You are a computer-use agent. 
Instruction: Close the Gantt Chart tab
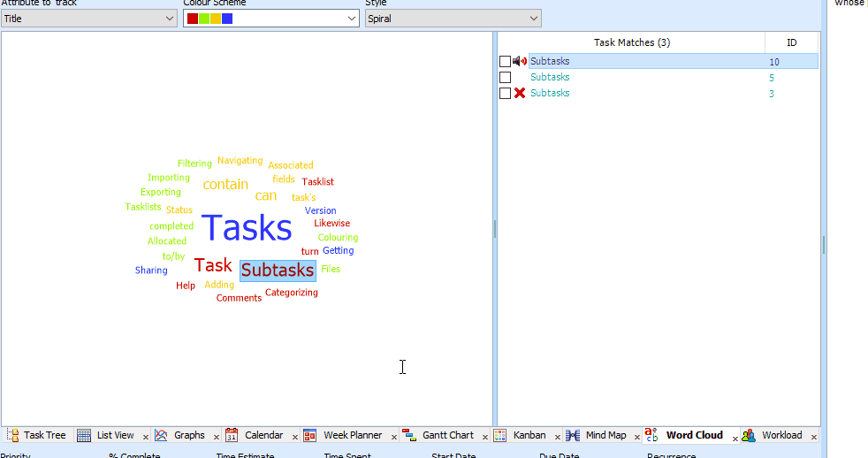pyautogui.click(x=485, y=438)
